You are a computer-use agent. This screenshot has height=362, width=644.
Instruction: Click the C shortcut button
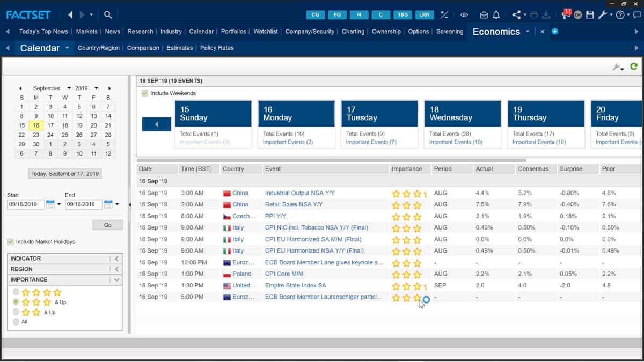[x=380, y=15]
